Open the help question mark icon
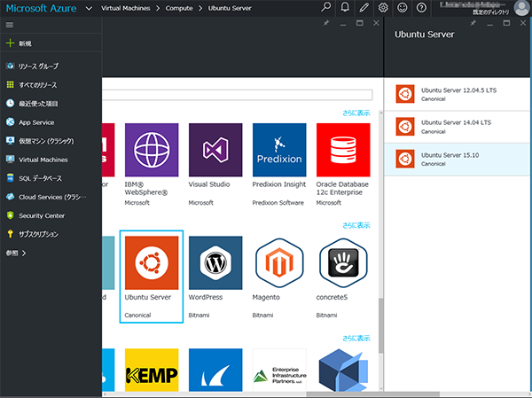Image resolution: width=532 pixels, height=398 pixels. pos(421,7)
